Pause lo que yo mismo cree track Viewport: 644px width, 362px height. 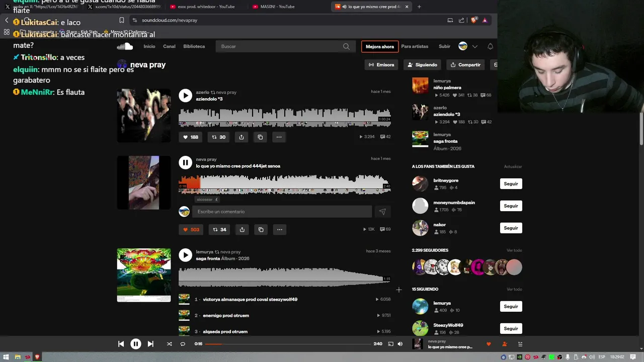[185, 162]
